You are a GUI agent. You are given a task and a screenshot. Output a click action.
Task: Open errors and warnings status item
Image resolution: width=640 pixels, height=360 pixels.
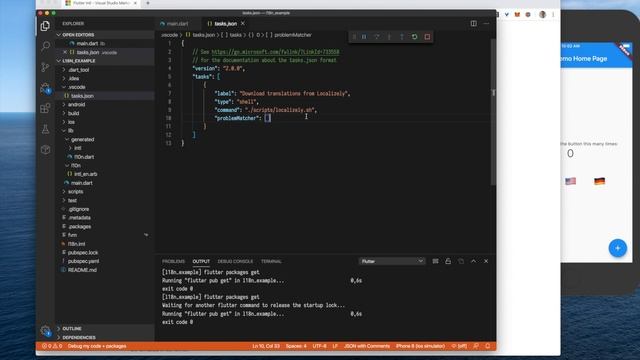(x=51, y=346)
